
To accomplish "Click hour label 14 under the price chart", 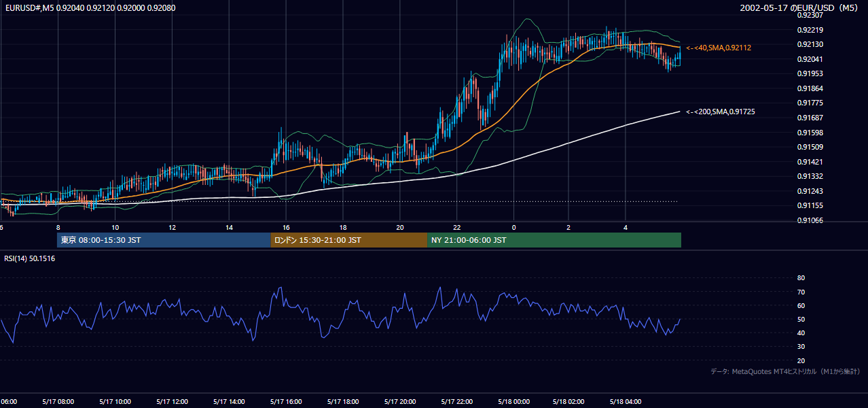I will (x=230, y=228).
